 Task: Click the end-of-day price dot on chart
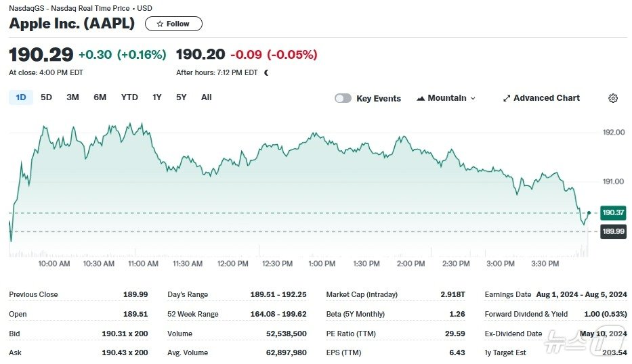(589, 213)
